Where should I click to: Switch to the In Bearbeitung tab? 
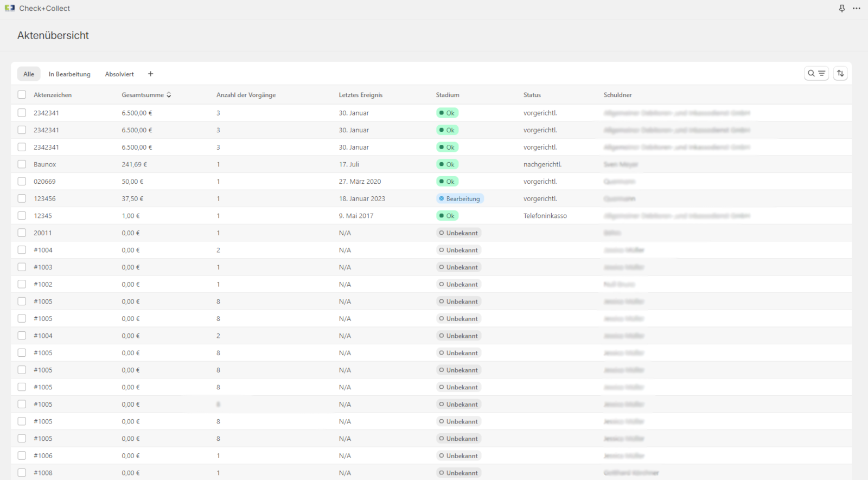[x=69, y=74]
